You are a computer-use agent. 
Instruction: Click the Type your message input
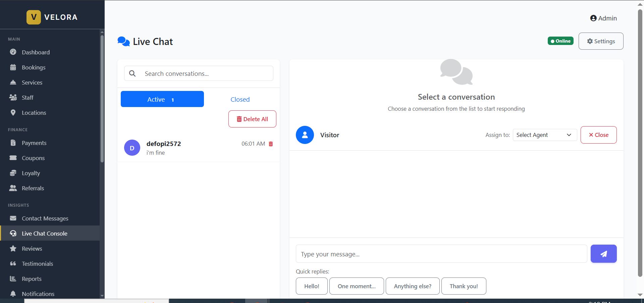tap(441, 254)
